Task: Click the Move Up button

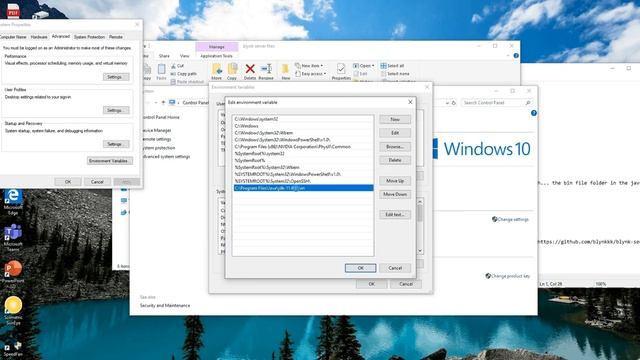Action: pos(395,180)
